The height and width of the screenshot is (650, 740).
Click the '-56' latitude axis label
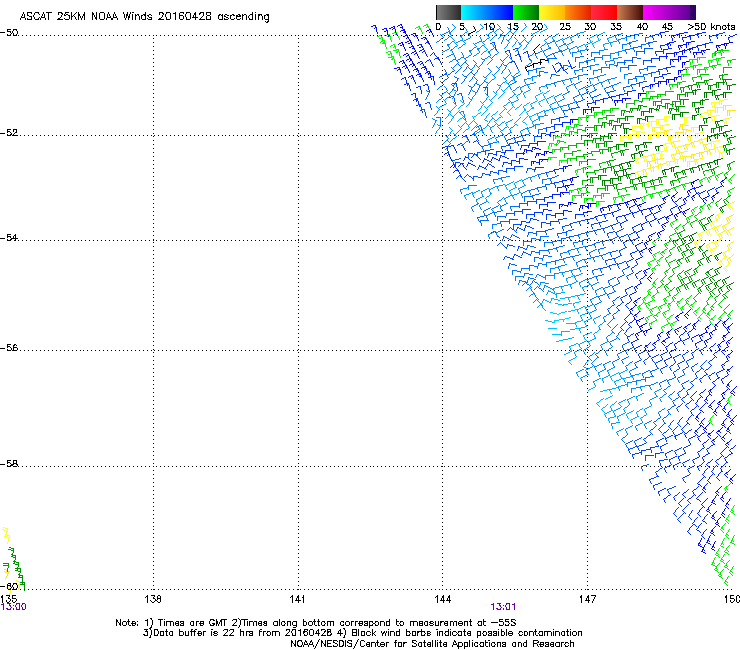pyautogui.click(x=9, y=348)
